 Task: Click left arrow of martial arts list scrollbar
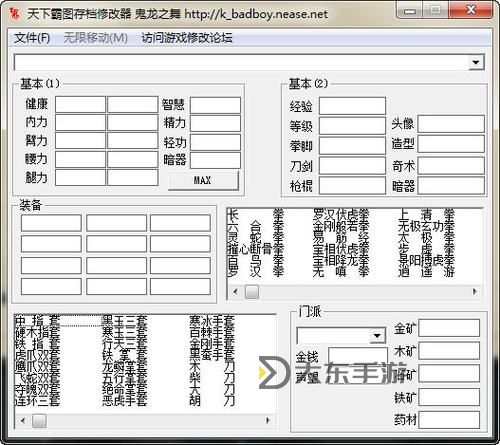(236, 292)
